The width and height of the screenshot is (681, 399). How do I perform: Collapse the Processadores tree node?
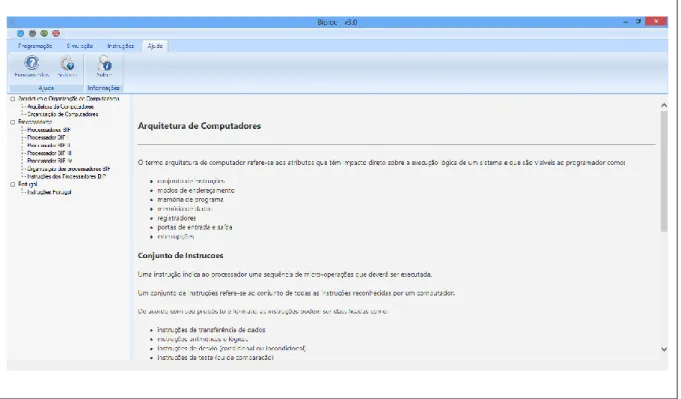click(x=13, y=122)
